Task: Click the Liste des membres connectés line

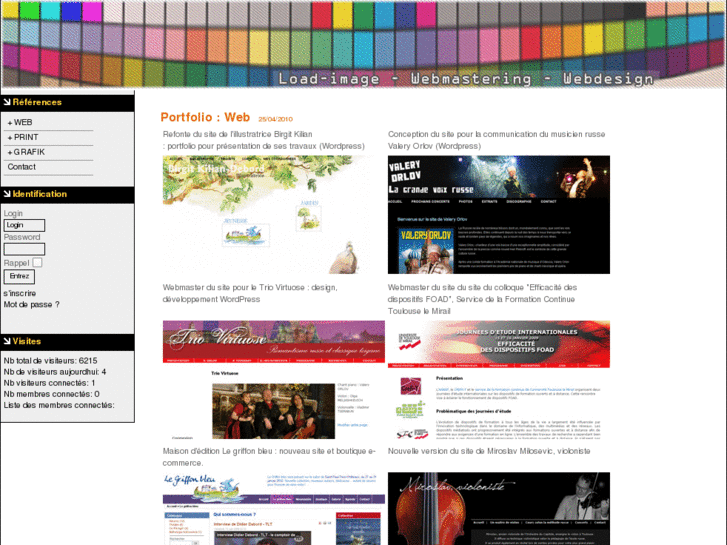Action: 59,405
